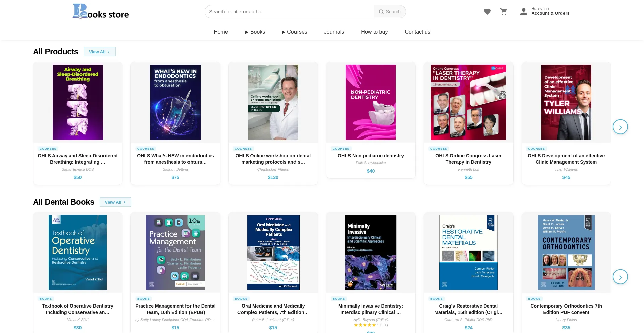Image resolution: width=644 pixels, height=333 pixels.
Task: Click Textbook of Operative Dentistry title link
Action: pyautogui.click(x=78, y=309)
